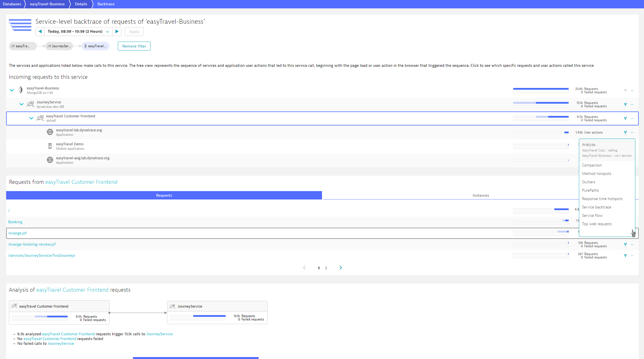Choose PurePaths from the context menu
The image size is (644, 359).
click(590, 191)
